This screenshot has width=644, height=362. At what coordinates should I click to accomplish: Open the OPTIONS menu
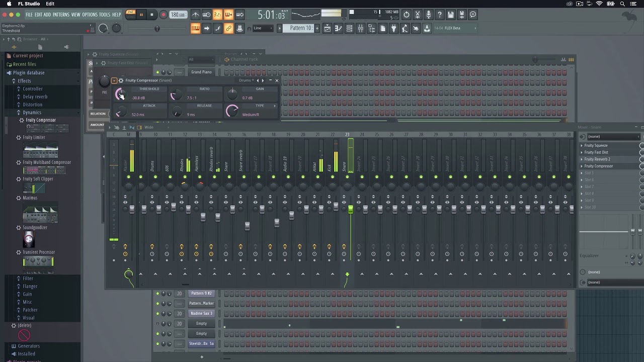click(x=90, y=15)
